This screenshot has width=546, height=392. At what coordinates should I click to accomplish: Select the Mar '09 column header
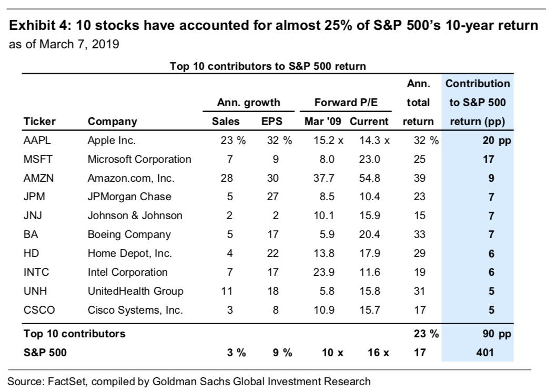click(323, 121)
